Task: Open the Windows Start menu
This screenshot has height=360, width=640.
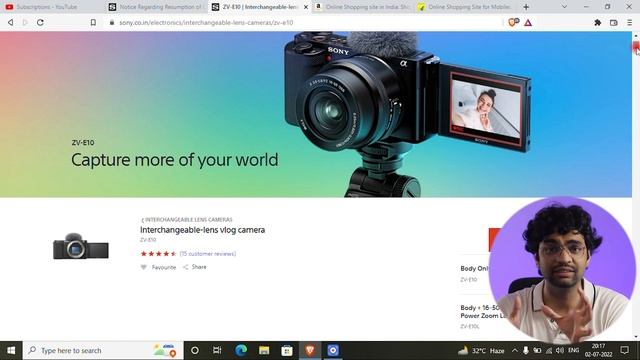Action: [11, 350]
